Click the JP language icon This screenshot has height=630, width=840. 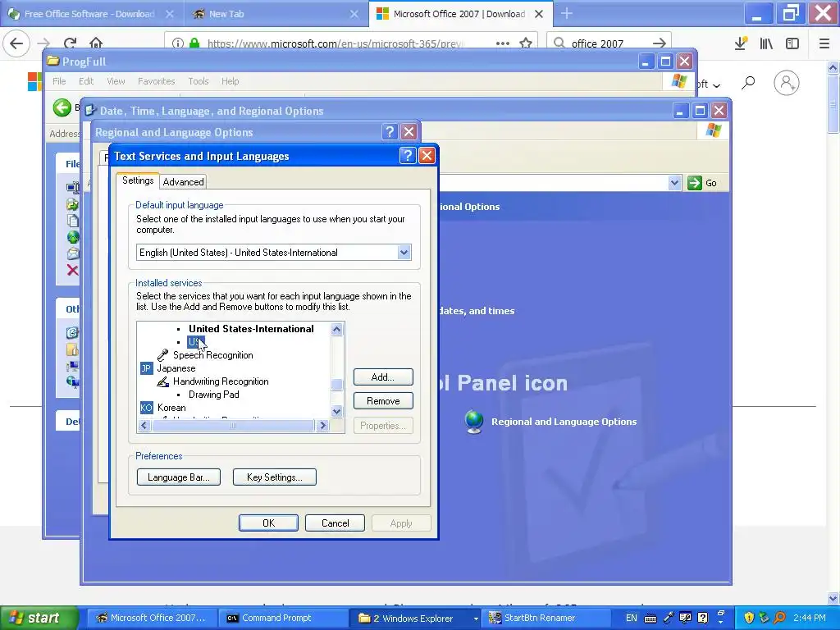146,368
